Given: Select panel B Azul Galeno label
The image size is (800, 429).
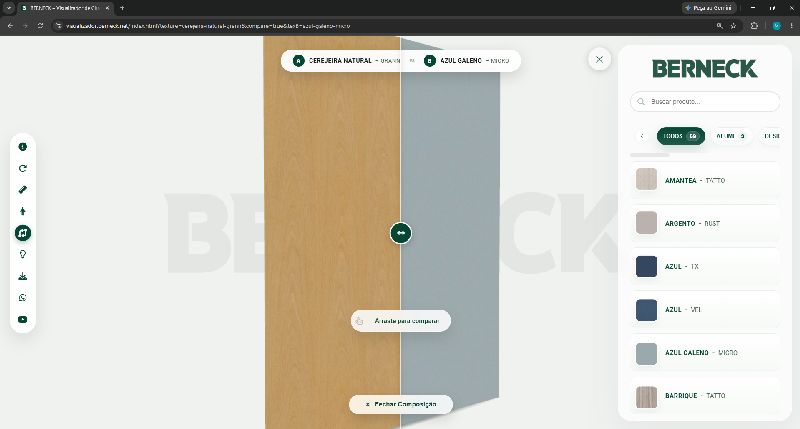Looking at the screenshot, I should [467, 61].
